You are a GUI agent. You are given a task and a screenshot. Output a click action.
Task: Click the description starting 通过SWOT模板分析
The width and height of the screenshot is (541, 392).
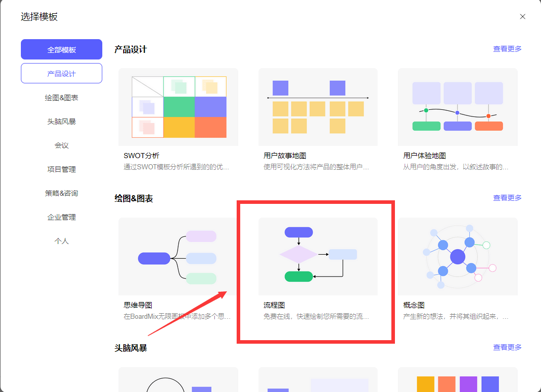point(176,167)
